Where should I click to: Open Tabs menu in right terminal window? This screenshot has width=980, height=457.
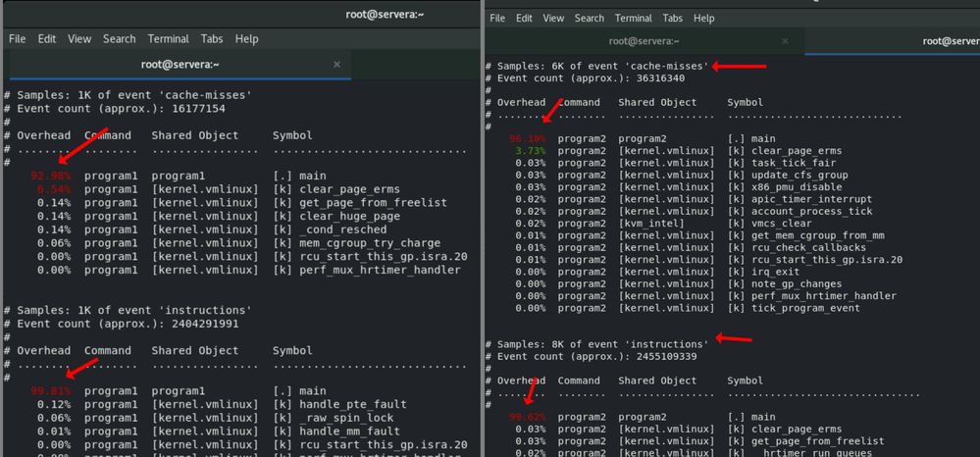[673, 18]
